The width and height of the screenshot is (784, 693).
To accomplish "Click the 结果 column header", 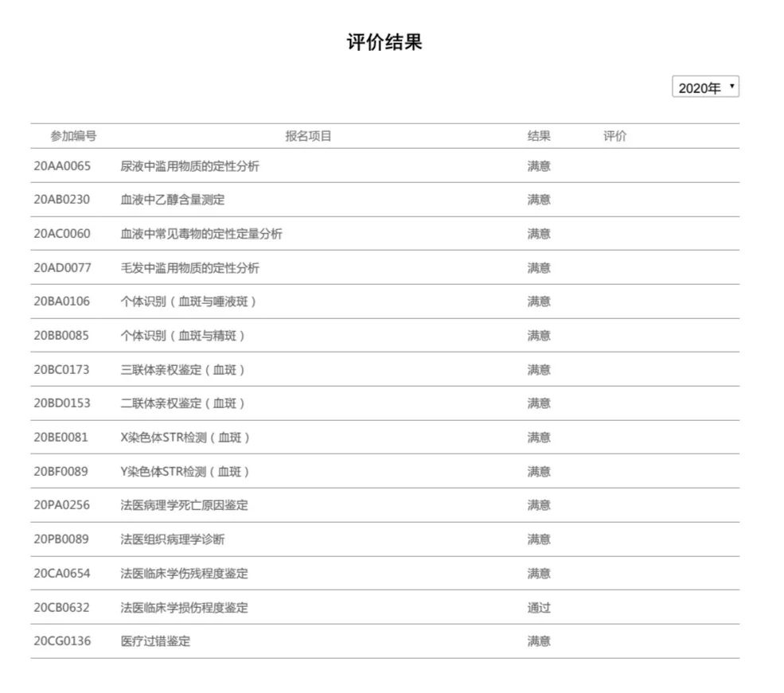I will [x=539, y=136].
